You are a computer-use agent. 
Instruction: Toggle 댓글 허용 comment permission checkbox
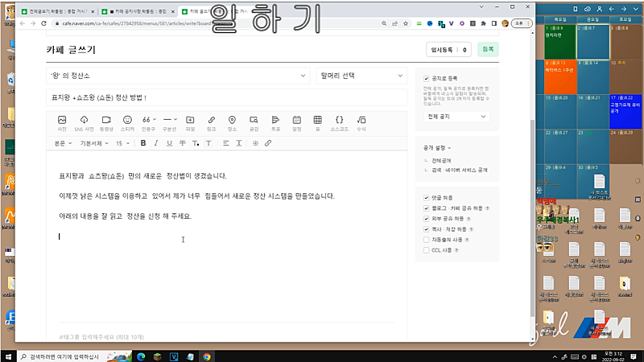click(427, 197)
